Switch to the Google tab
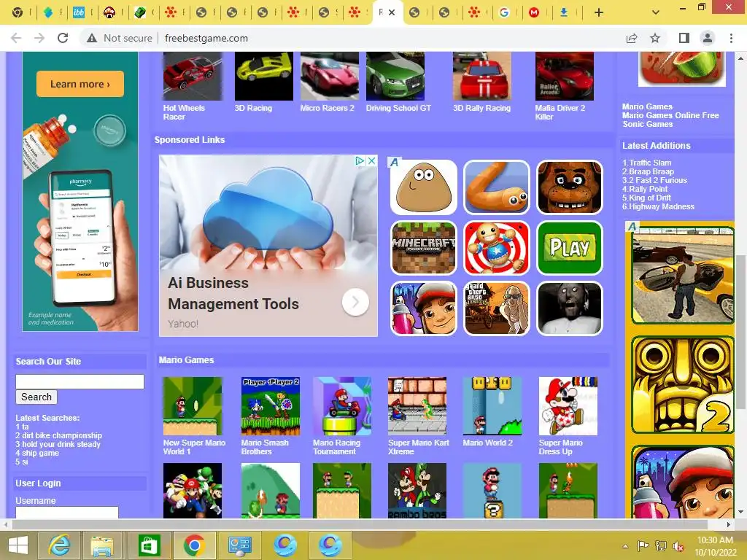Image resolution: width=747 pixels, height=560 pixels. coord(504,13)
